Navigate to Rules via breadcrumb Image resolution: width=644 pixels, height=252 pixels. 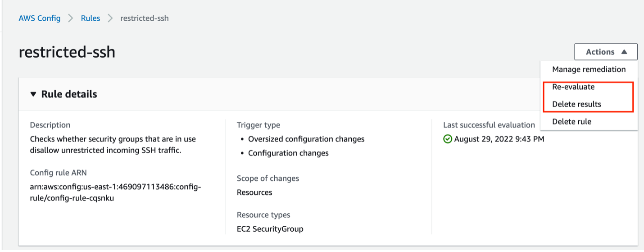pyautogui.click(x=91, y=18)
